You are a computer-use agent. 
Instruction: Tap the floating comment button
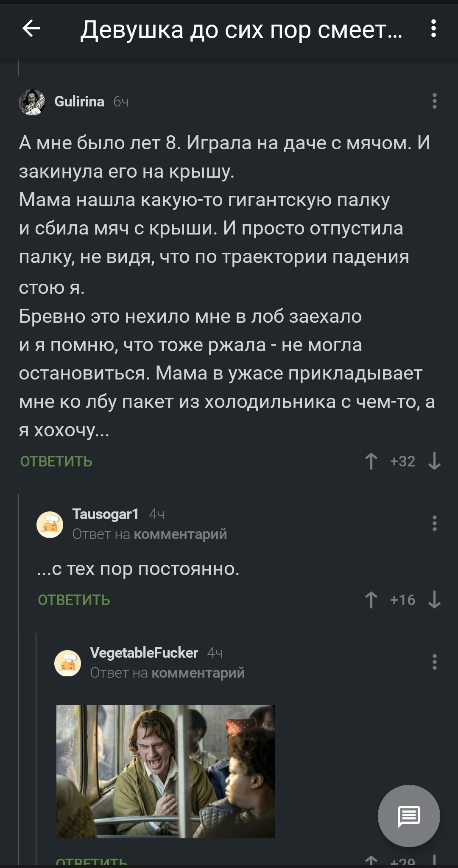[x=409, y=816]
